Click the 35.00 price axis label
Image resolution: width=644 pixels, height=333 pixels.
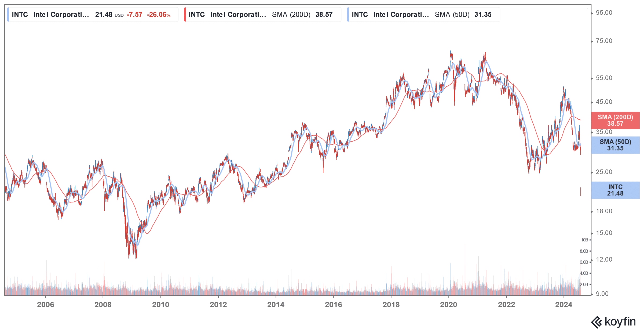click(604, 132)
